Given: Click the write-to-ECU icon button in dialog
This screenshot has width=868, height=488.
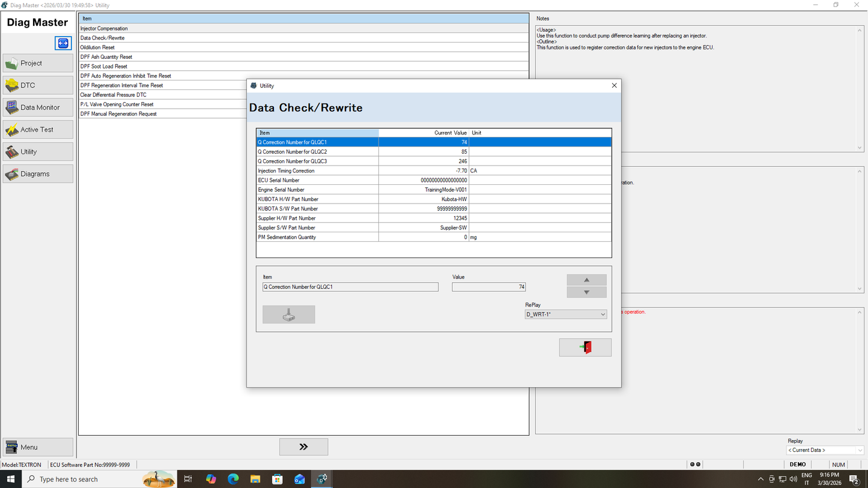Looking at the screenshot, I should 288,315.
